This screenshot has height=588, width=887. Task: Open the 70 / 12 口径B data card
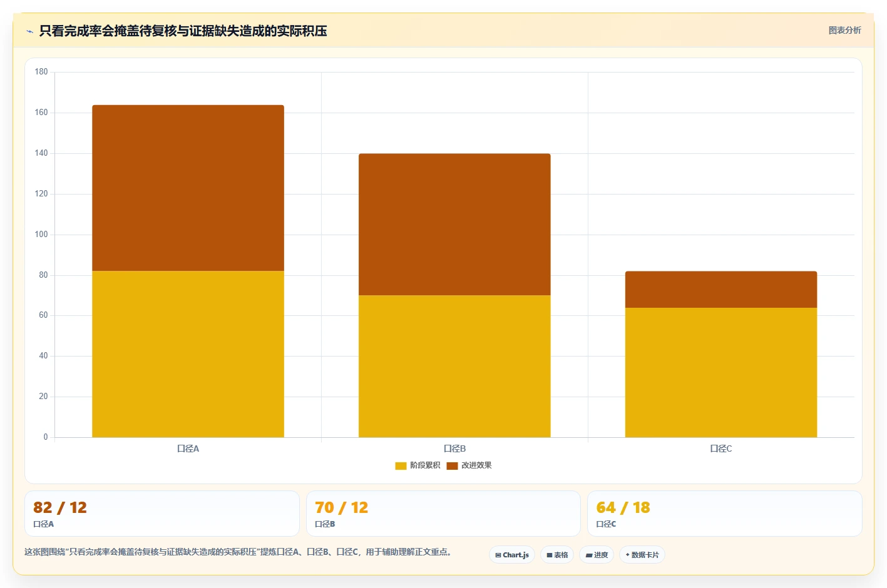(x=443, y=514)
